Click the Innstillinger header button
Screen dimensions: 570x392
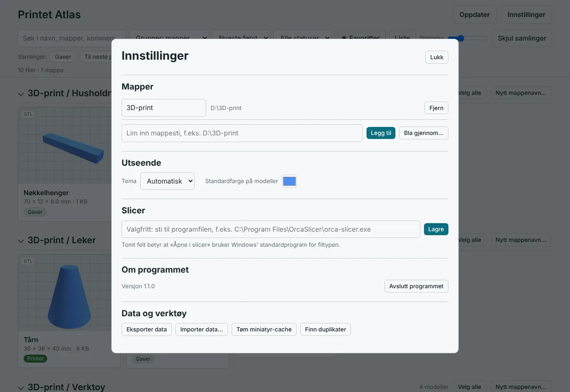coord(526,15)
